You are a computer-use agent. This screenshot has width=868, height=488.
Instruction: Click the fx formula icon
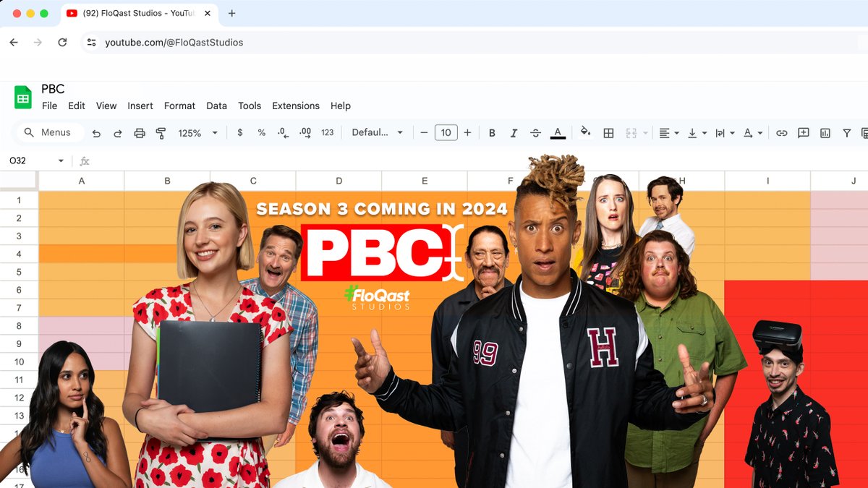[85, 161]
